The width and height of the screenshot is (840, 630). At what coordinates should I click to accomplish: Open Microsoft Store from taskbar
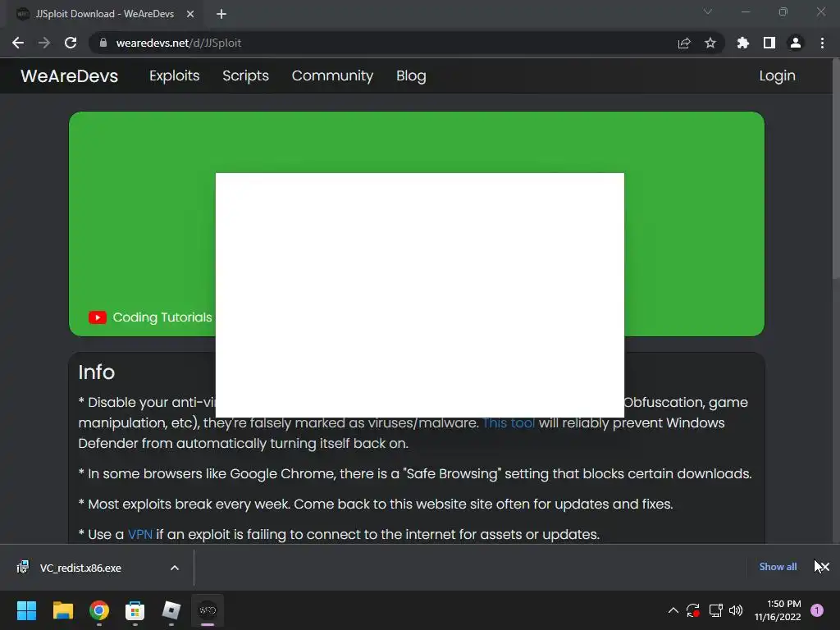pyautogui.click(x=135, y=610)
